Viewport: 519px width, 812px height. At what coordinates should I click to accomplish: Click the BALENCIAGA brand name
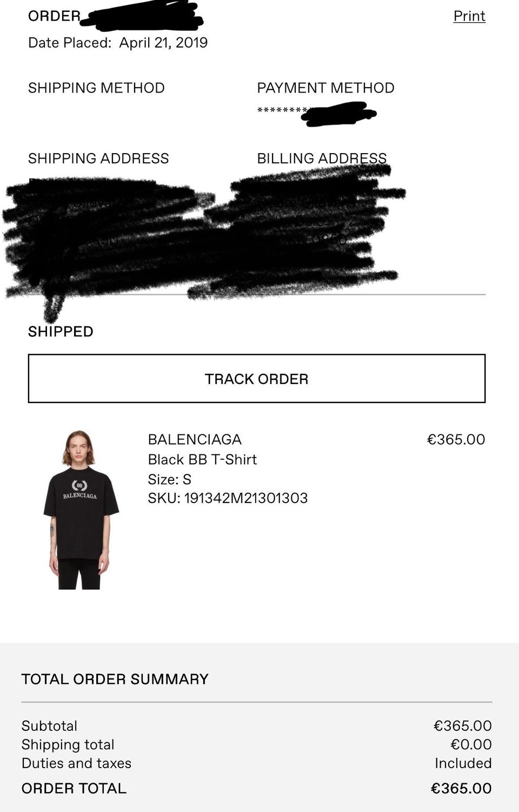195,439
